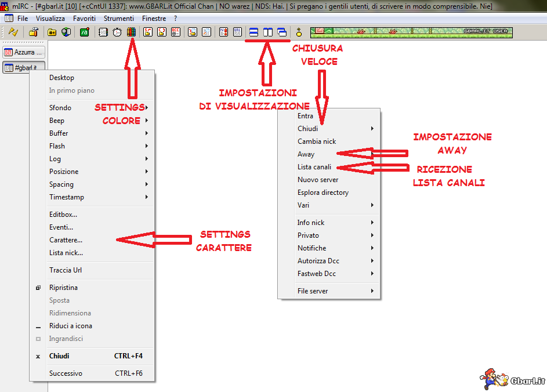Click the yellow About mIRC icon

(299, 32)
